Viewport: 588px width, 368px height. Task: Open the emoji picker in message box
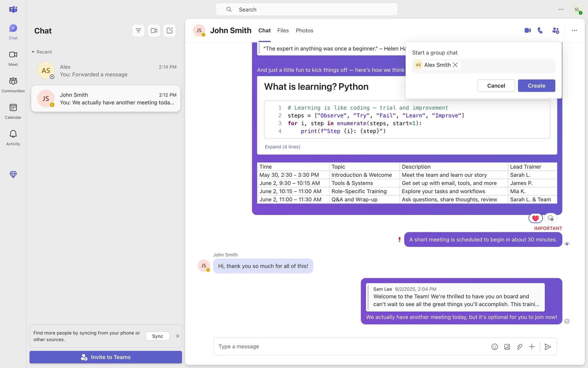coord(495,347)
